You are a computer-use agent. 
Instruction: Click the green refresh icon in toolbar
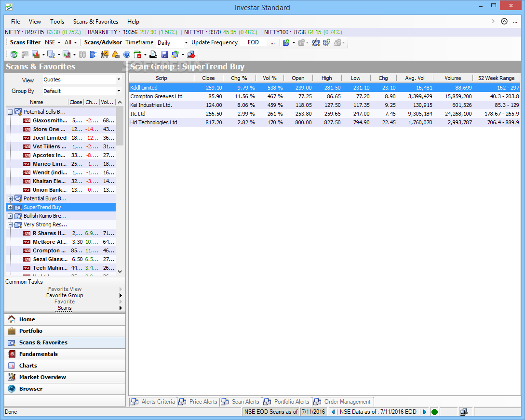coord(13,54)
